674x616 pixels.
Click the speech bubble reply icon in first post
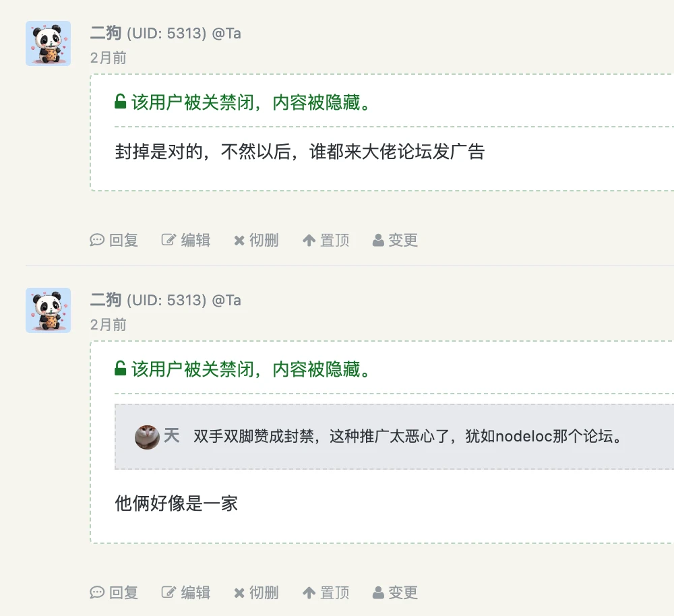coord(97,240)
